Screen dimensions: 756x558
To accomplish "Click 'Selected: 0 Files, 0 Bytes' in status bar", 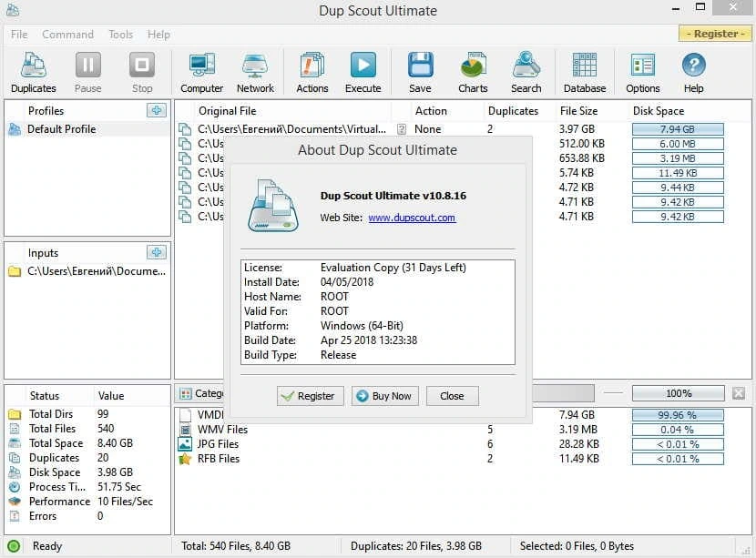I will coord(577,546).
